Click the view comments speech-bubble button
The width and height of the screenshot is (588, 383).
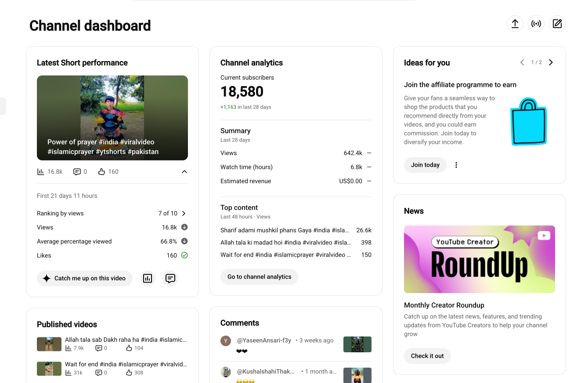pyautogui.click(x=170, y=278)
